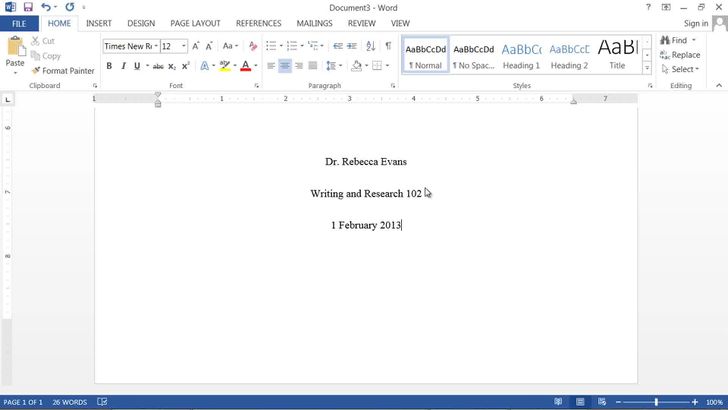Click the Sign in link

(x=696, y=23)
